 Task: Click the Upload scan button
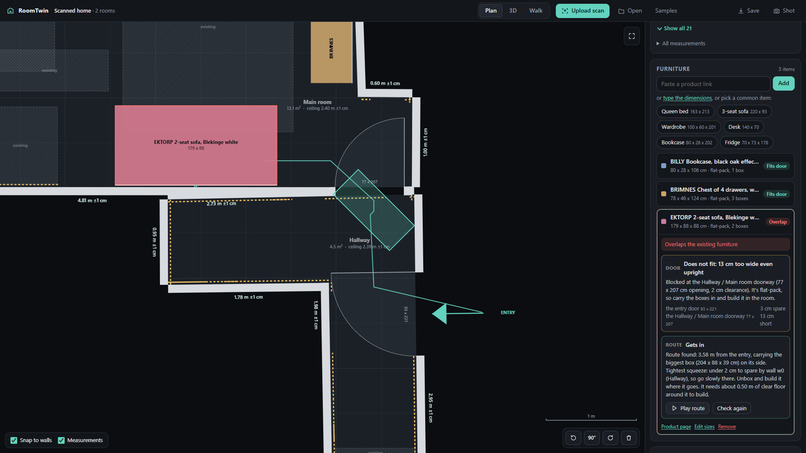click(x=582, y=11)
